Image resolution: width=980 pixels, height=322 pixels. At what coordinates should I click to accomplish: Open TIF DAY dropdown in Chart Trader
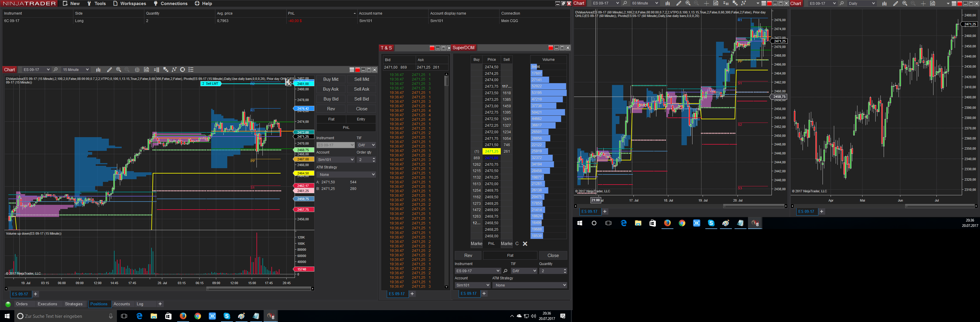click(x=366, y=145)
